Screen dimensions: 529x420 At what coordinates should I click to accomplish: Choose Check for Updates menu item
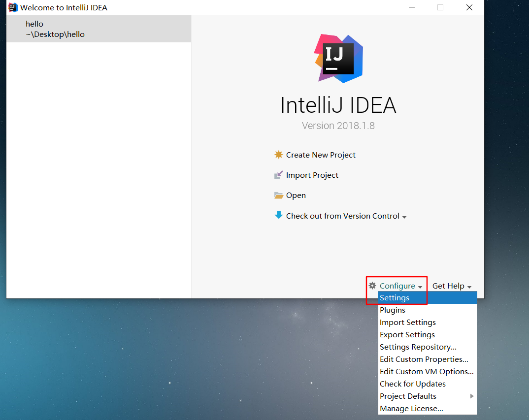(428, 384)
